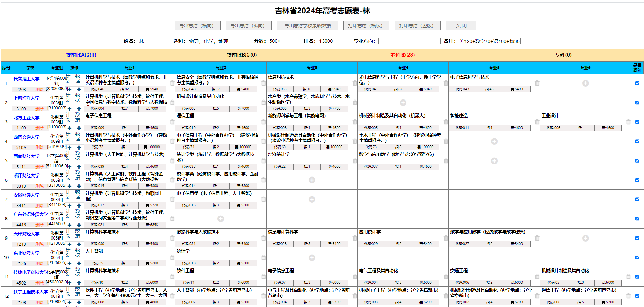Add a fifth major for 西南财经大学

[x=494, y=161]
